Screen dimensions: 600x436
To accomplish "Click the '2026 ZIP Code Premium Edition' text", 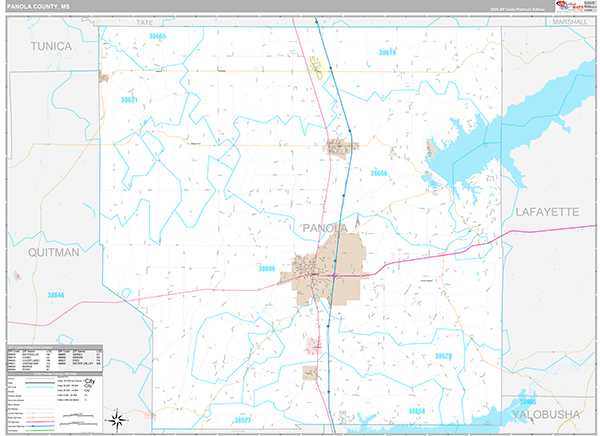I will [x=517, y=9].
